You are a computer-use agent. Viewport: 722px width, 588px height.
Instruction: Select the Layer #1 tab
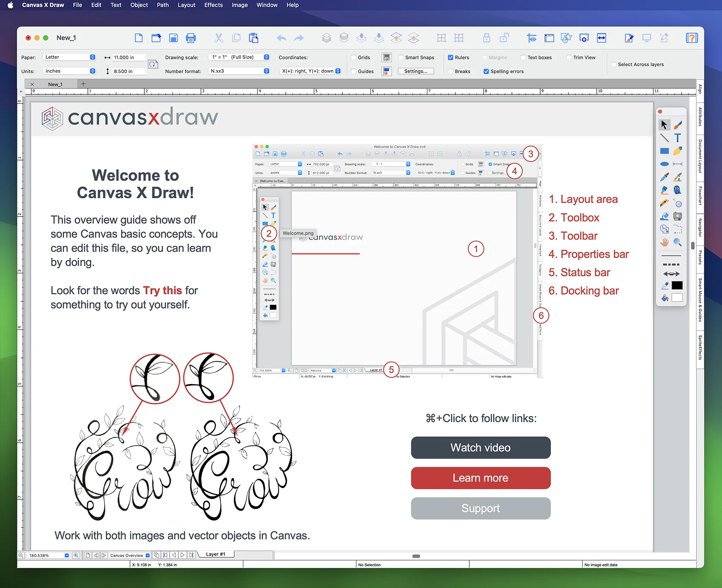[216, 554]
